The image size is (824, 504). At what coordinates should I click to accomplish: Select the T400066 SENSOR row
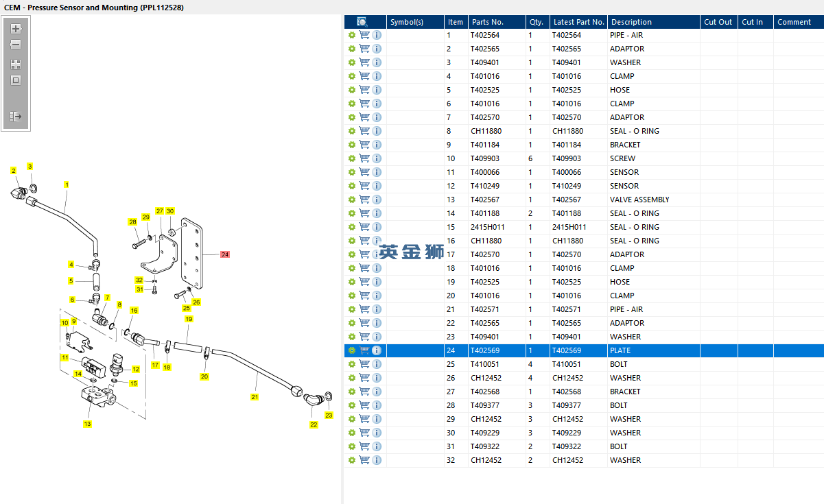tap(583, 172)
